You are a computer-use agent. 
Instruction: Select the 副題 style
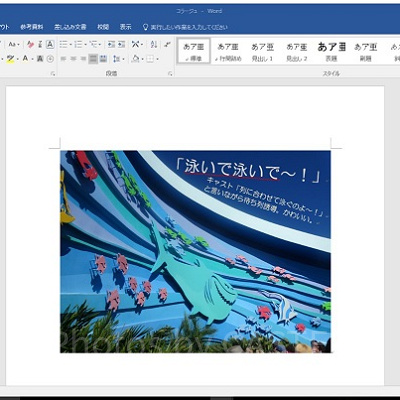[366, 51]
